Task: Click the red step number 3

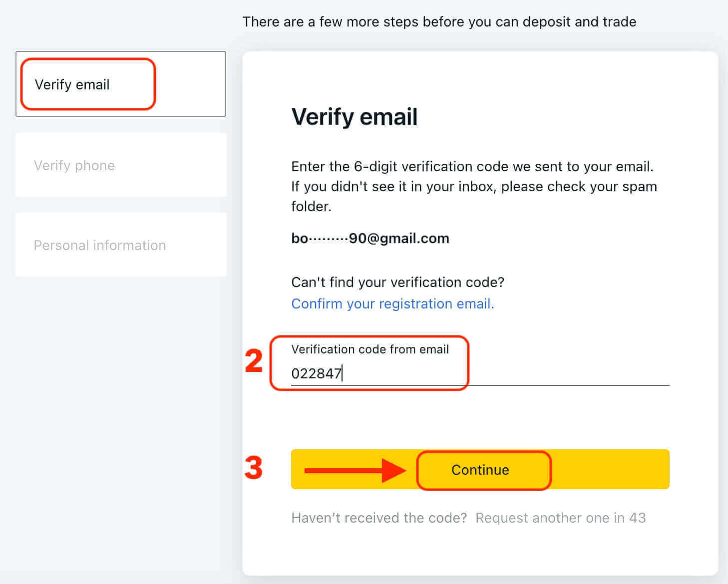Action: (x=254, y=468)
